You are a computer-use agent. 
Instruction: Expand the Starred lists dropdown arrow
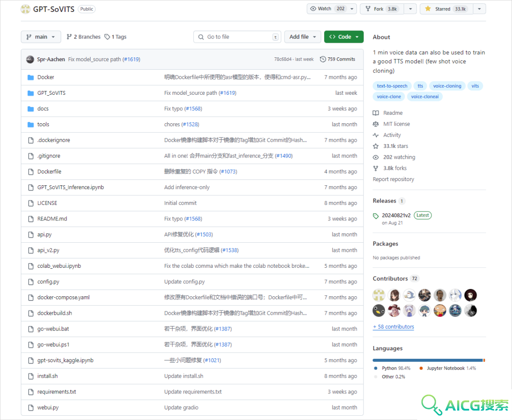point(479,9)
